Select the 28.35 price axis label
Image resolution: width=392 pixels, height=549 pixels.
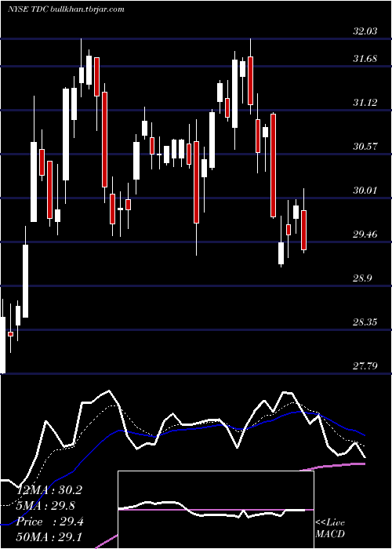365,322
